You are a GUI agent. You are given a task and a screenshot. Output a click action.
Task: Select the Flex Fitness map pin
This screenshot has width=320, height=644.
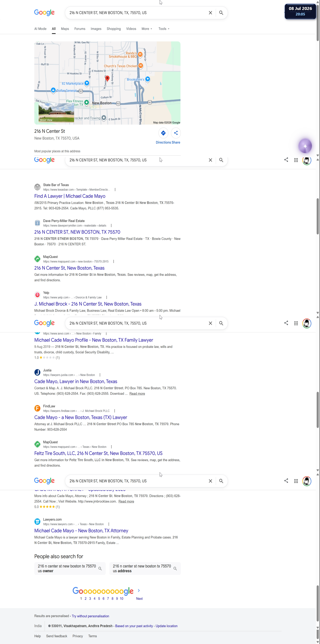(x=86, y=102)
